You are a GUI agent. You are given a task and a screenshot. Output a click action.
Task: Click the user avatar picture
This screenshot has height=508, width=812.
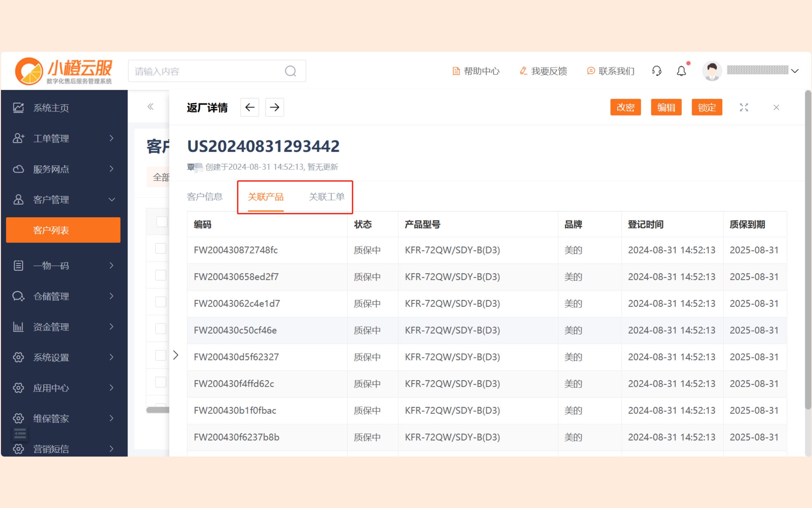[712, 71]
